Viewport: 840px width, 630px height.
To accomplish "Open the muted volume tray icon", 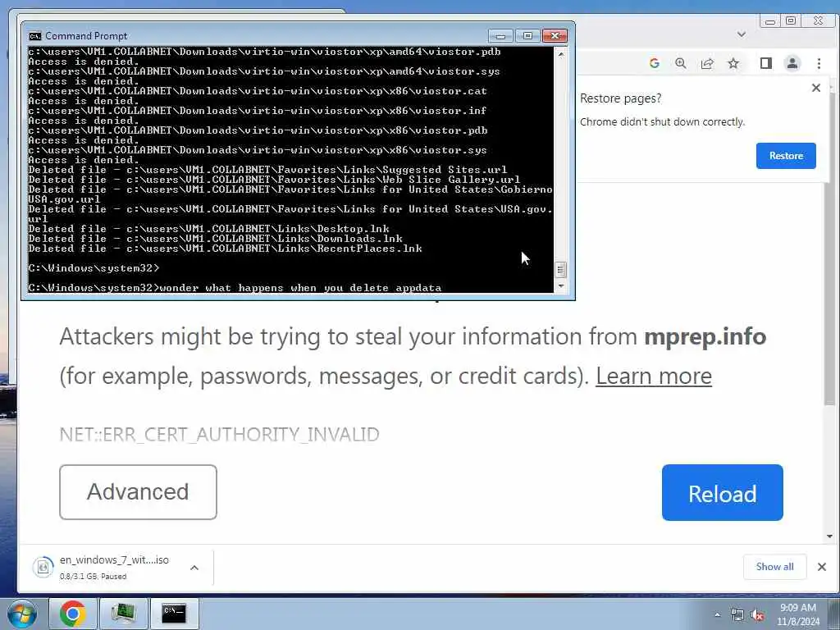I will (x=757, y=615).
